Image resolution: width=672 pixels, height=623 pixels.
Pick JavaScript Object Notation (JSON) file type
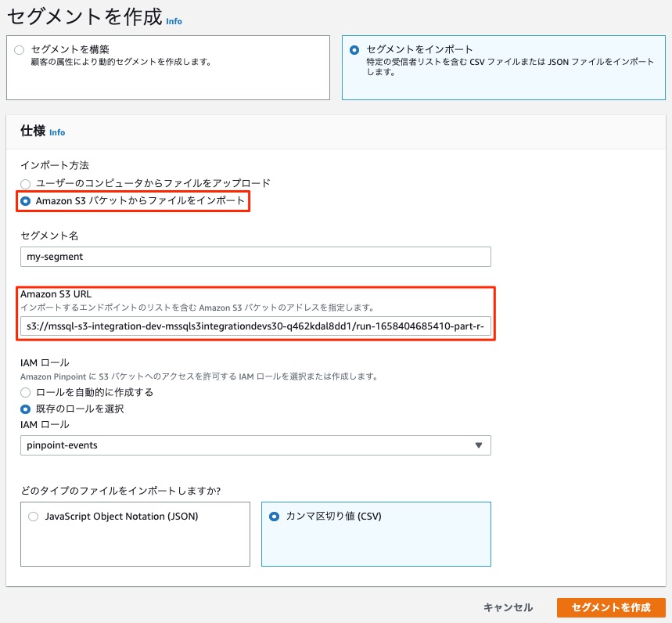[x=34, y=517]
